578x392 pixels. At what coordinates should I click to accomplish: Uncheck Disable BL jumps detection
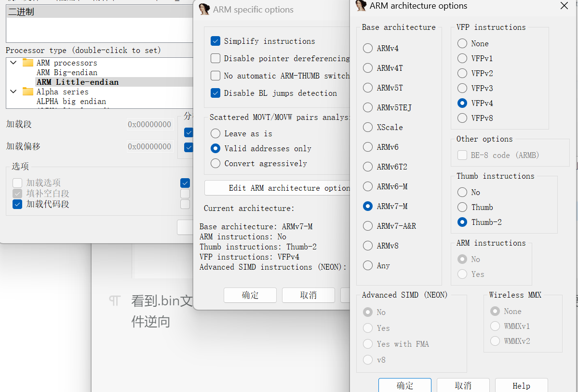click(215, 93)
